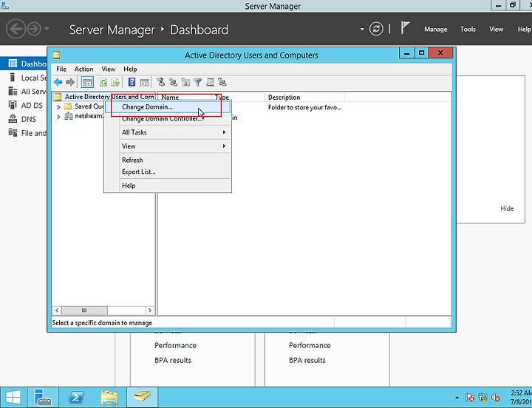Image resolution: width=532 pixels, height=408 pixels.
Task: Open the Action menu in ADUC
Action: tap(83, 69)
